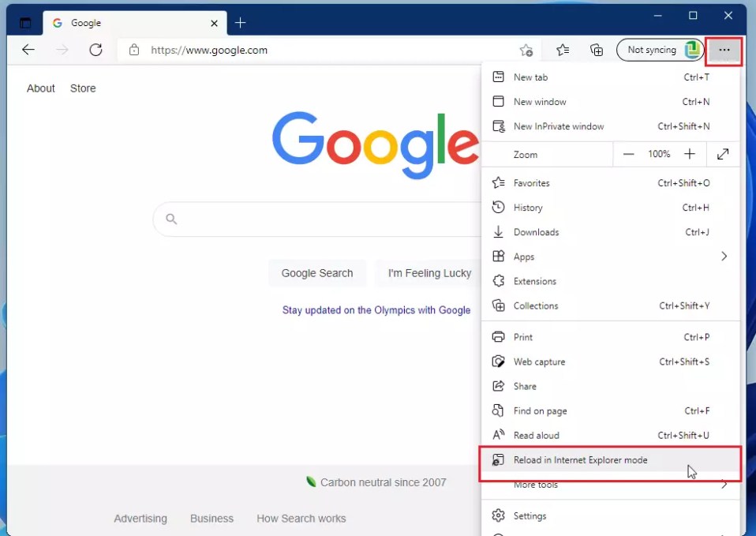756x536 pixels.
Task: Click the magnifier icon in Google's search box
Action: [171, 219]
